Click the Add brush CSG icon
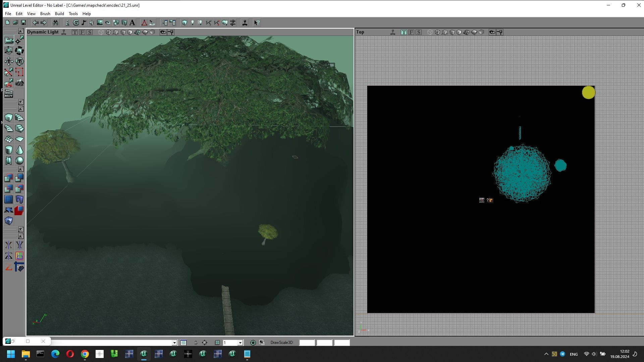 click(9, 178)
